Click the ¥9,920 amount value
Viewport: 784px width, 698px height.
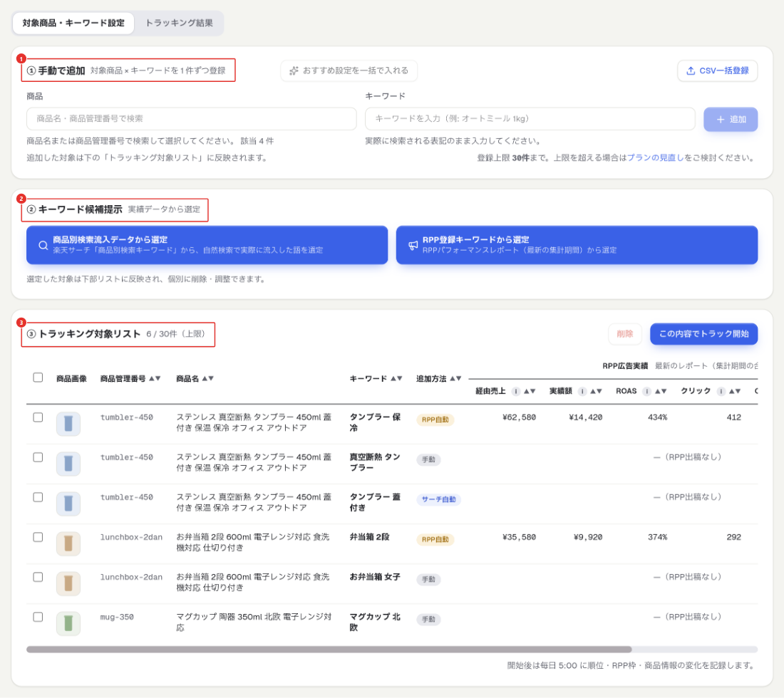point(588,537)
